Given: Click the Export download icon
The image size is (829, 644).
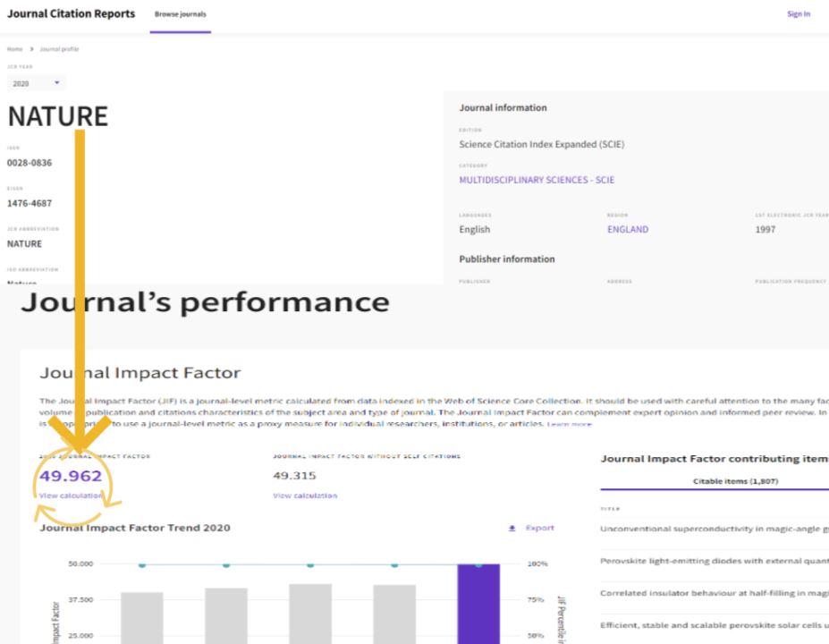Looking at the screenshot, I should pyautogui.click(x=512, y=529).
